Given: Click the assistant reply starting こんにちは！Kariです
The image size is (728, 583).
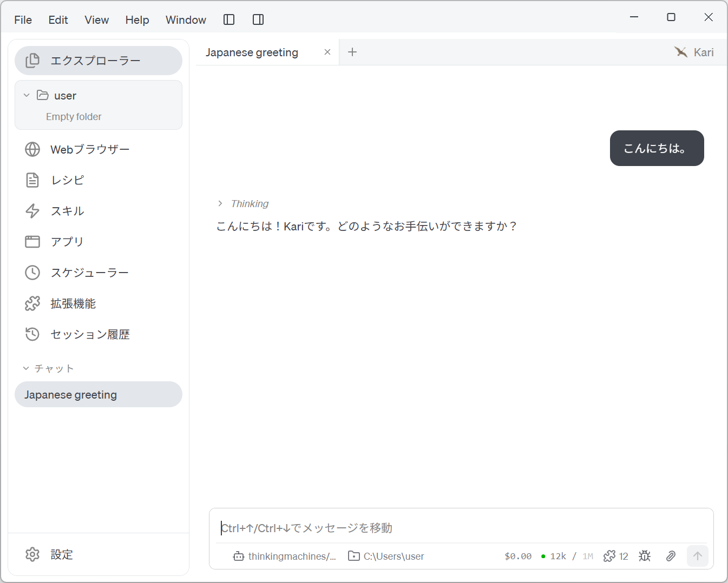Looking at the screenshot, I should [x=367, y=226].
